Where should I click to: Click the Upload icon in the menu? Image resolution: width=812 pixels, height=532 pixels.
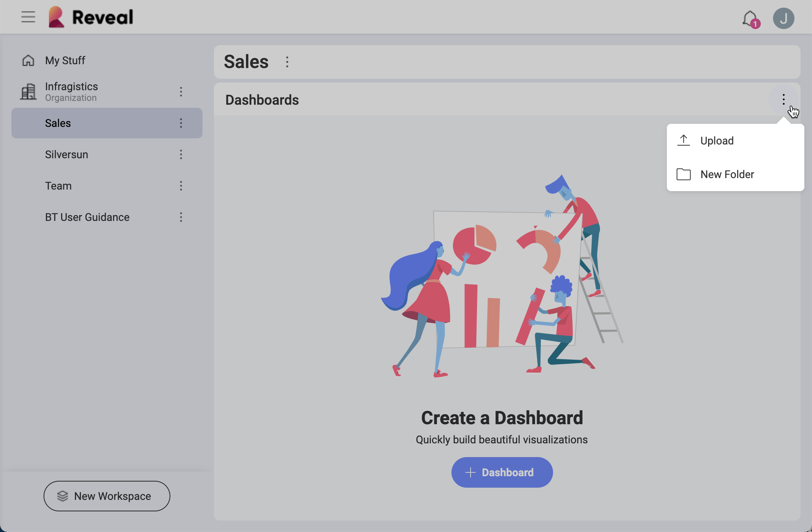coord(683,140)
